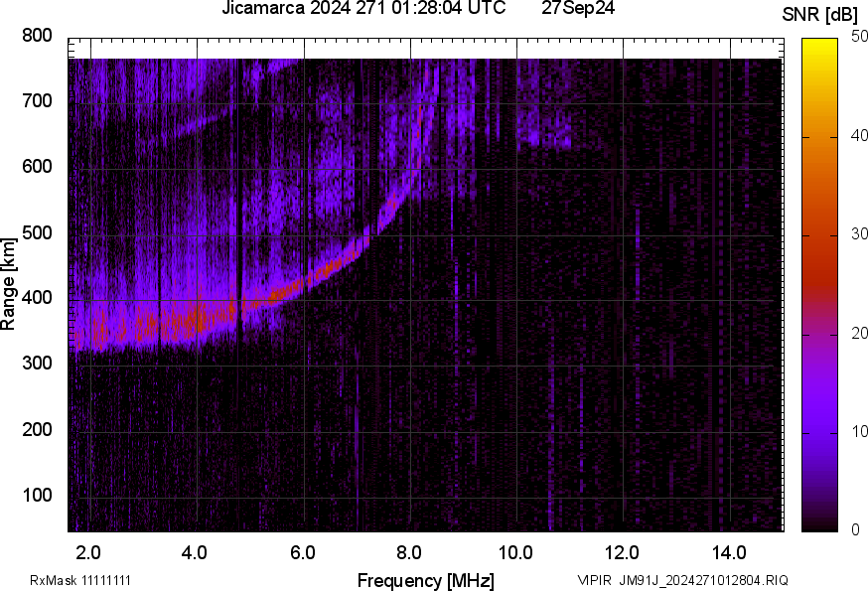This screenshot has width=868, height=591.
Task: Click the filename 'VIPIR JM91J_2024271012804.RIQ'
Action: point(682,580)
